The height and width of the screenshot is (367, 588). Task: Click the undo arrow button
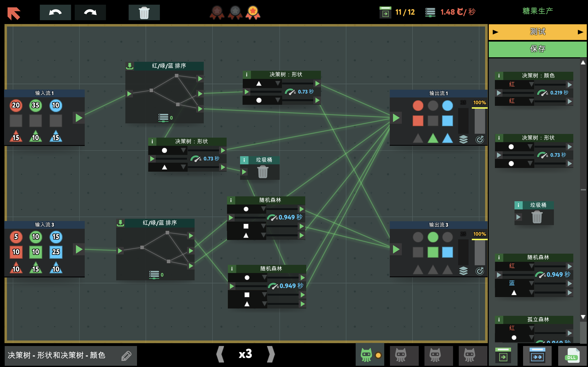click(55, 12)
